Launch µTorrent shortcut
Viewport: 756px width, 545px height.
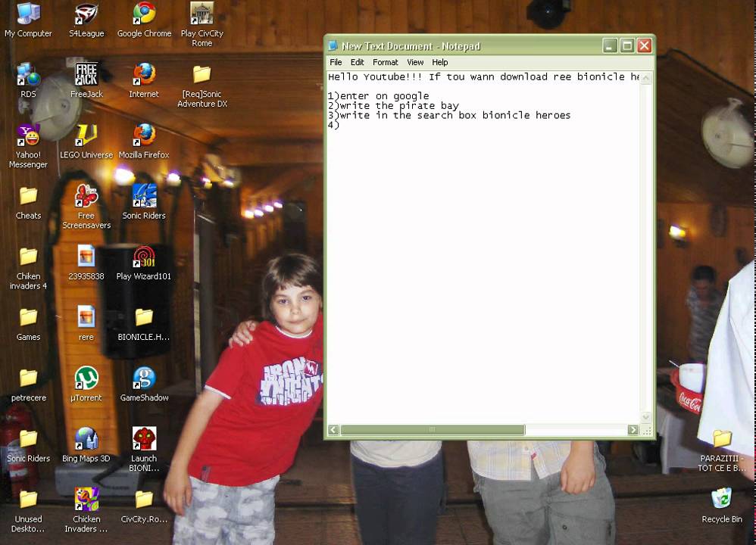click(x=86, y=385)
